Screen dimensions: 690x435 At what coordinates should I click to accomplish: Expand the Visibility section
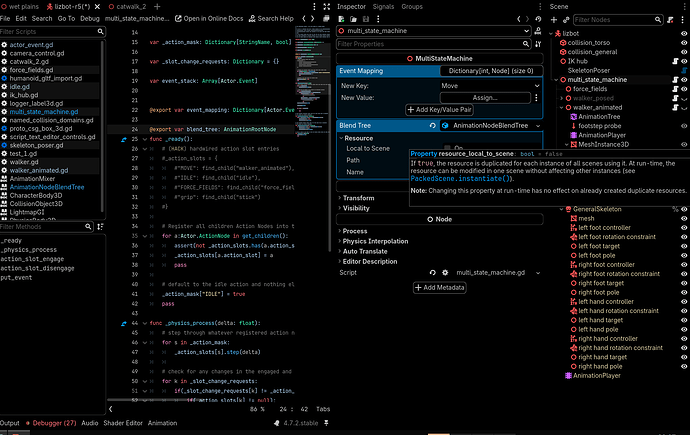355,208
